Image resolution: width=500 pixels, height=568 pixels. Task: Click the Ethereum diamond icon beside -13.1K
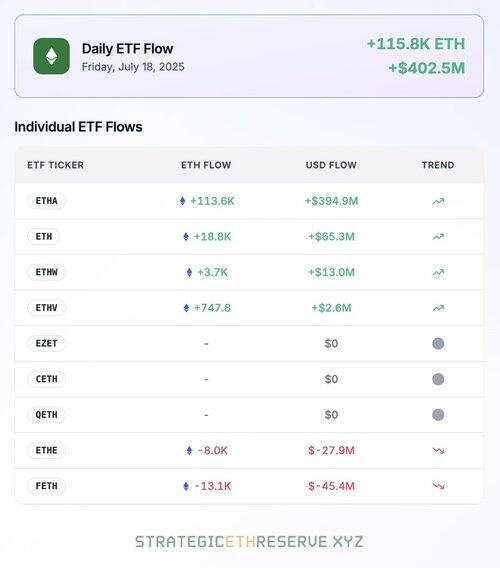point(186,486)
